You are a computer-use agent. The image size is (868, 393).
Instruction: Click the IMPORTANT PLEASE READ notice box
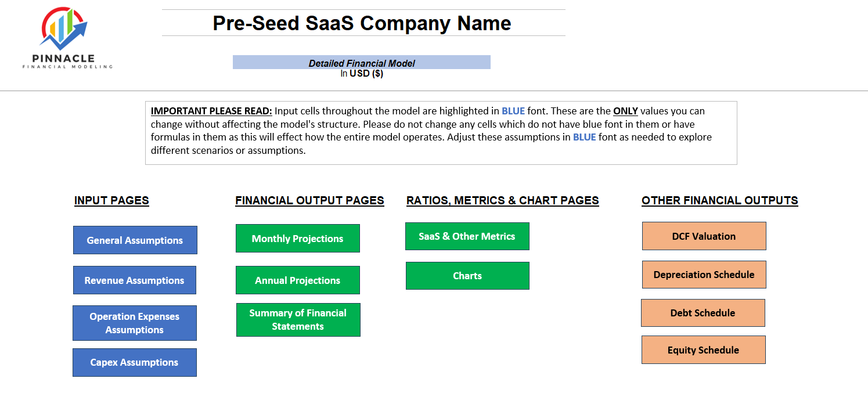tap(441, 132)
